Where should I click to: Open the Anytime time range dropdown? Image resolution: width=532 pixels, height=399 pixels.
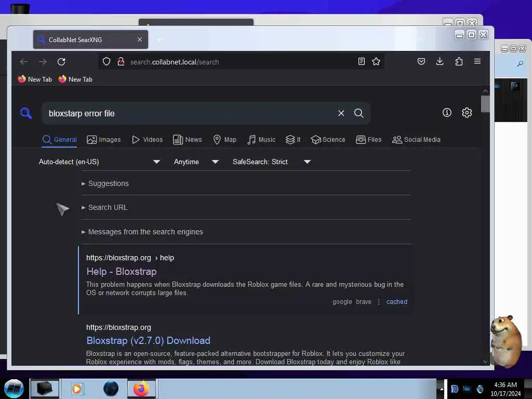196,162
